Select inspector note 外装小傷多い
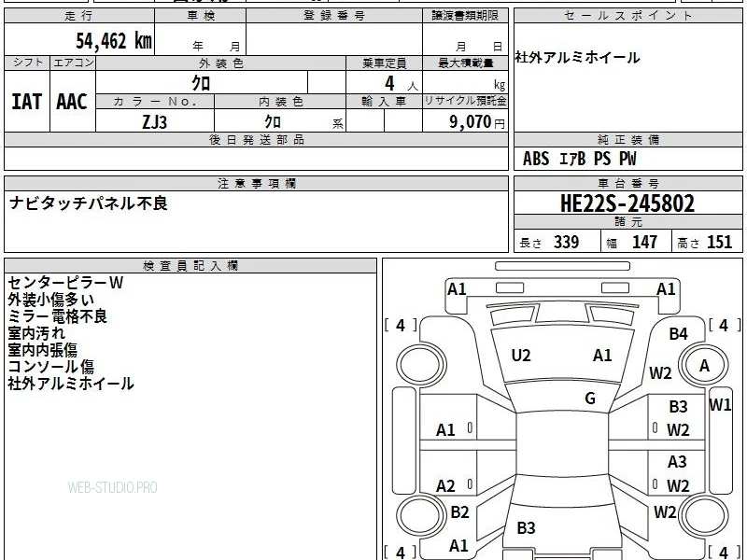Image resolution: width=747 pixels, height=560 pixels. pyautogui.click(x=51, y=300)
